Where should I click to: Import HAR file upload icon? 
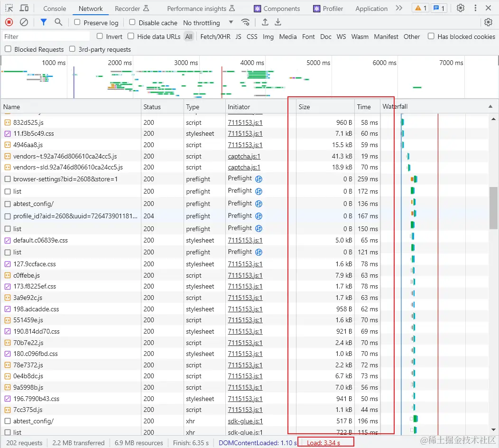click(265, 22)
